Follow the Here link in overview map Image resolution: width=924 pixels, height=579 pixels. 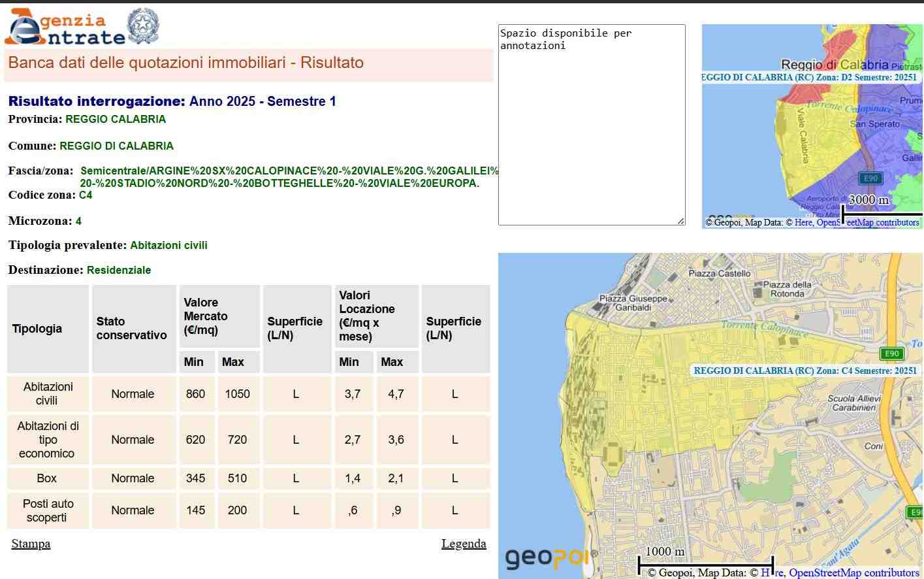[x=803, y=222]
